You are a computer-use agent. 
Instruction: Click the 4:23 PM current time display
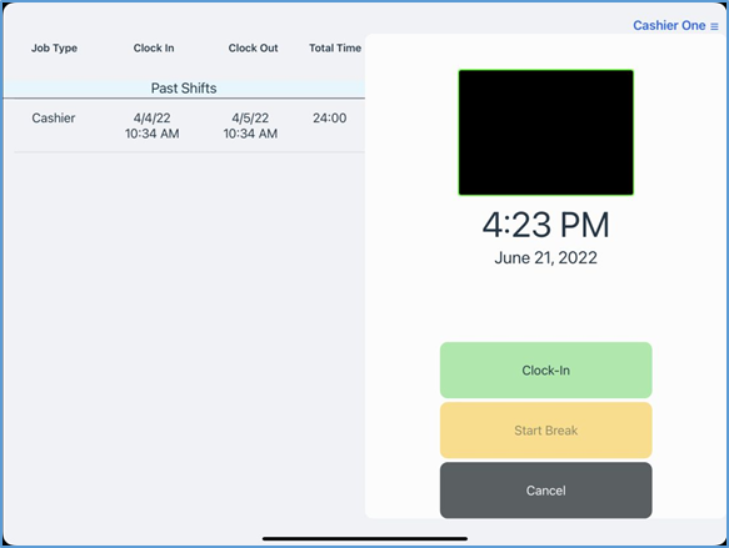tap(546, 225)
